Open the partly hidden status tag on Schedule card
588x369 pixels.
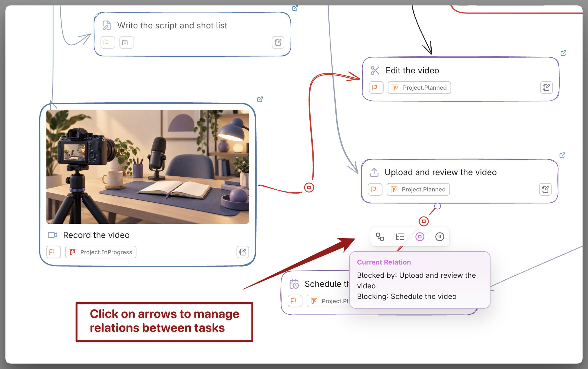[x=328, y=301]
